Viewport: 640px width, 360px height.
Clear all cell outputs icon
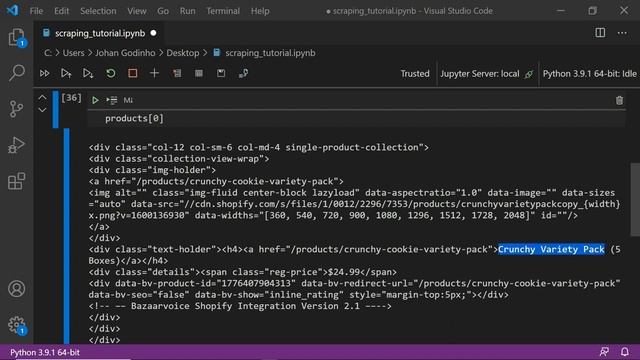(x=177, y=73)
